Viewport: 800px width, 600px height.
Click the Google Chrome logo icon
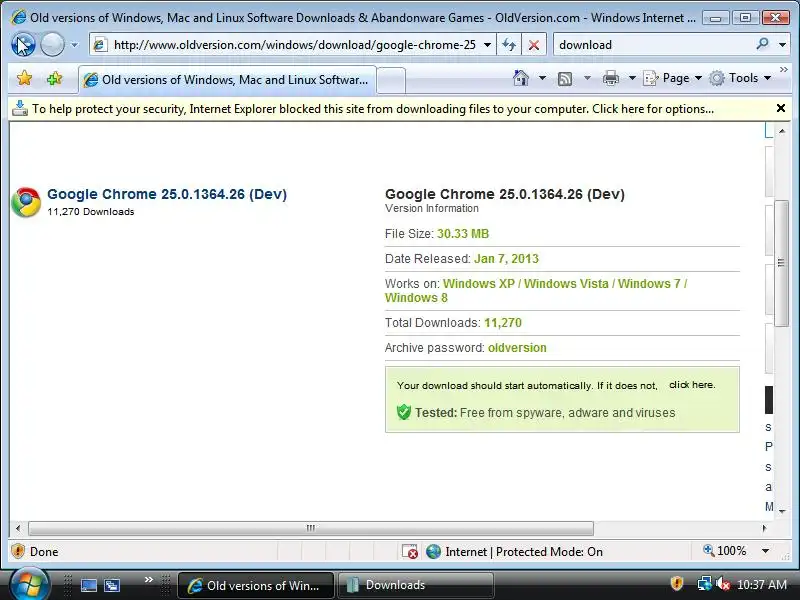coord(26,202)
